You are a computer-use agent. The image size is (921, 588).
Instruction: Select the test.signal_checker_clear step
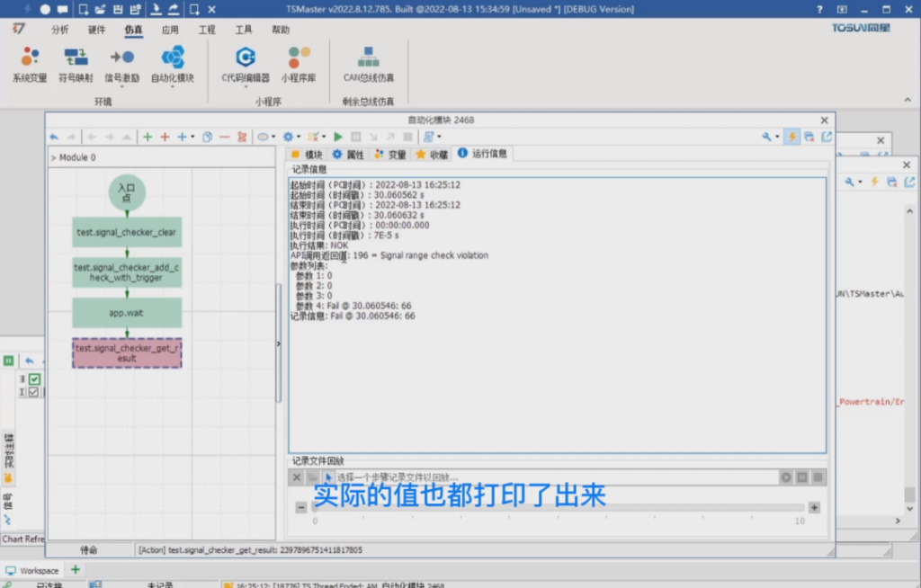[127, 232]
